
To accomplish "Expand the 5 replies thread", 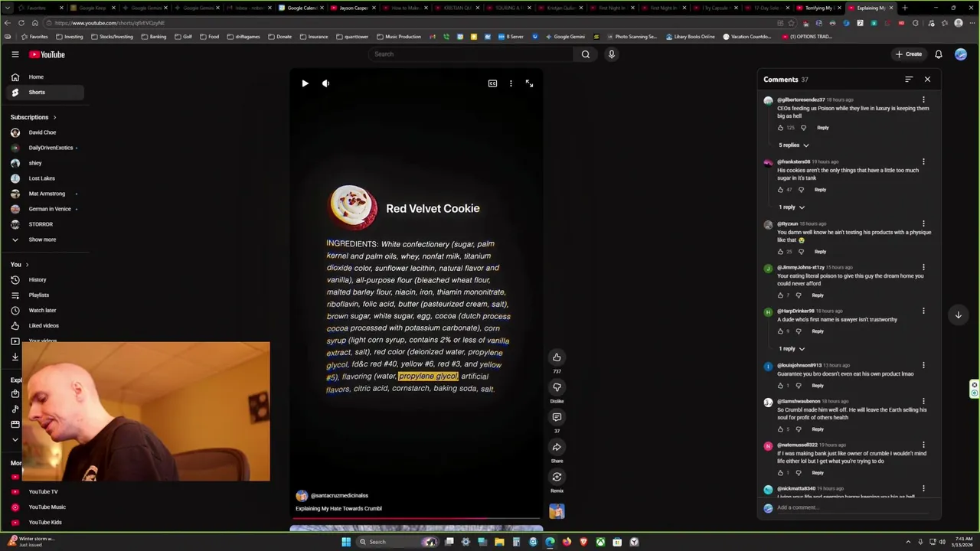I will pyautogui.click(x=793, y=145).
